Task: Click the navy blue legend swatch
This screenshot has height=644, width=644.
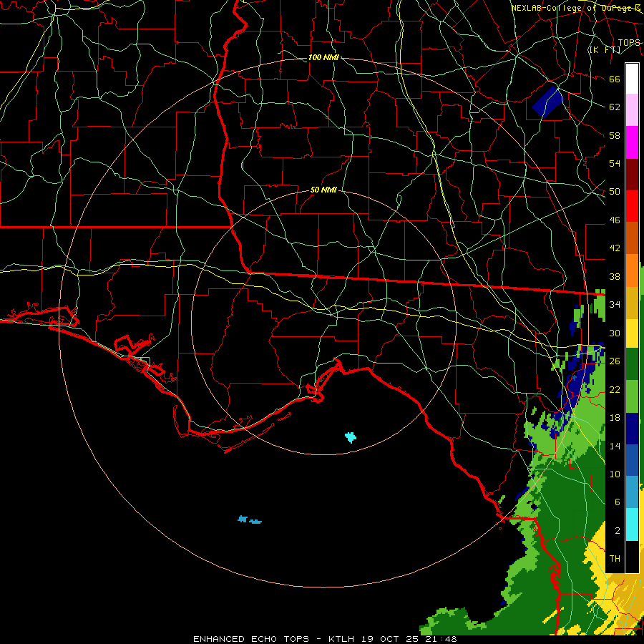Action: pyautogui.click(x=632, y=429)
